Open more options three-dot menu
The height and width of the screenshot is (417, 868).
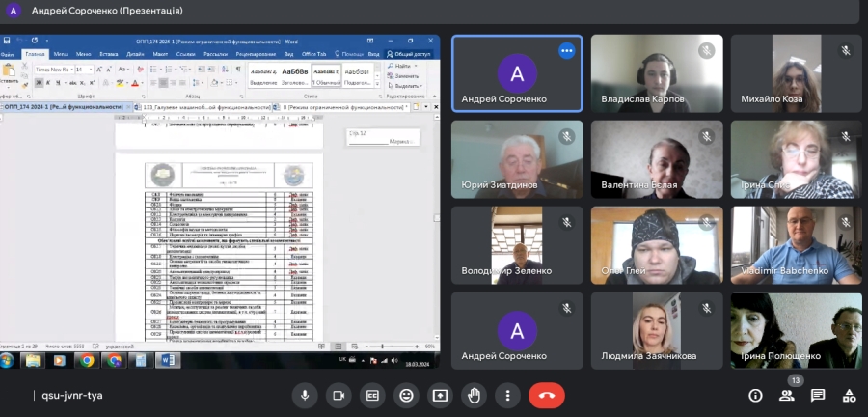coord(507,395)
